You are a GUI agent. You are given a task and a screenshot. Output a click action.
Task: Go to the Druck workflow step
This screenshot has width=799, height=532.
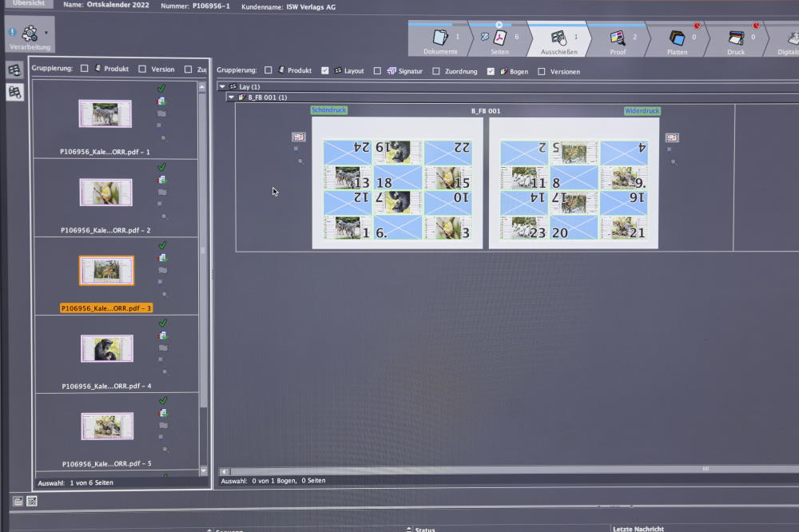pyautogui.click(x=737, y=40)
